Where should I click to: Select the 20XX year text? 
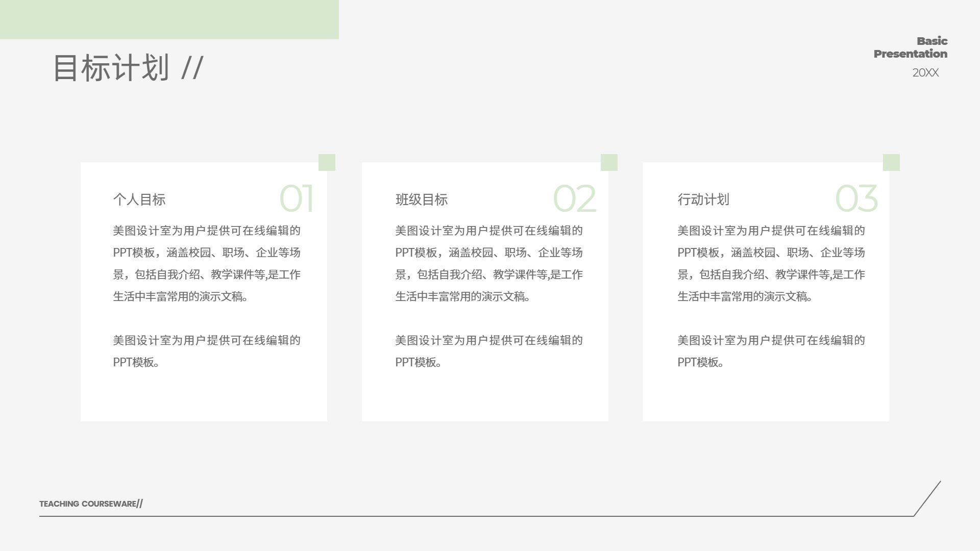[x=925, y=73]
